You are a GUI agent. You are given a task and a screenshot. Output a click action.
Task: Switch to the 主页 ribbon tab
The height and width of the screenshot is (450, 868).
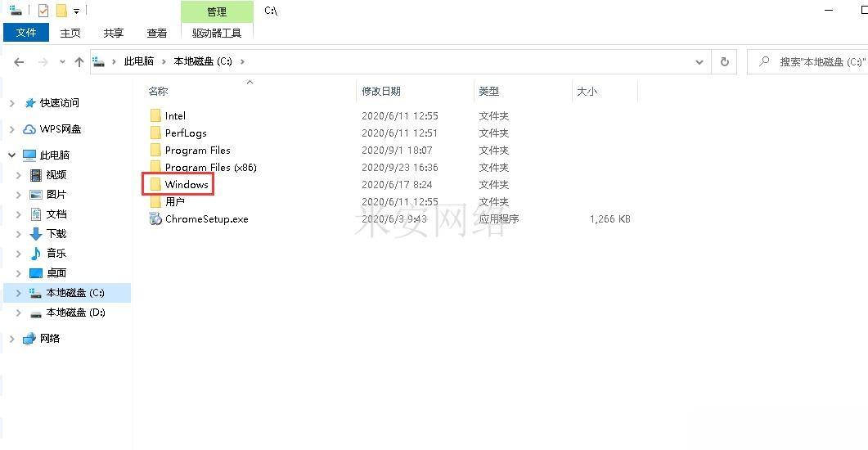click(70, 34)
